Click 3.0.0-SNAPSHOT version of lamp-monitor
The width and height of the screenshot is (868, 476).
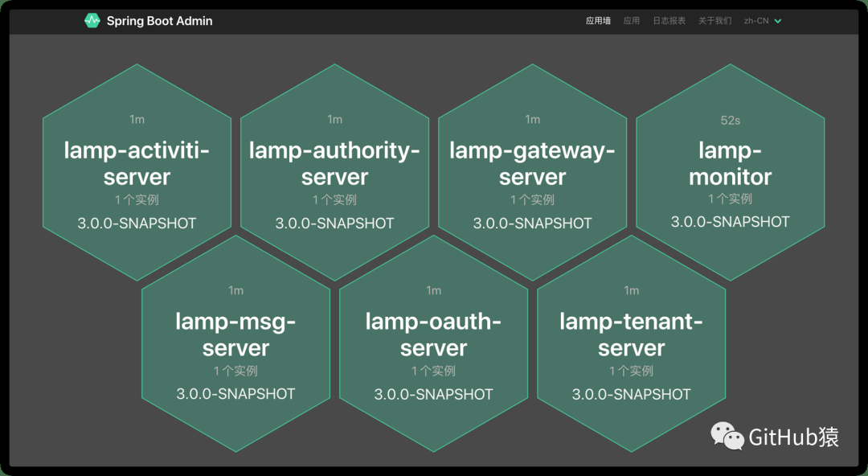(x=730, y=222)
